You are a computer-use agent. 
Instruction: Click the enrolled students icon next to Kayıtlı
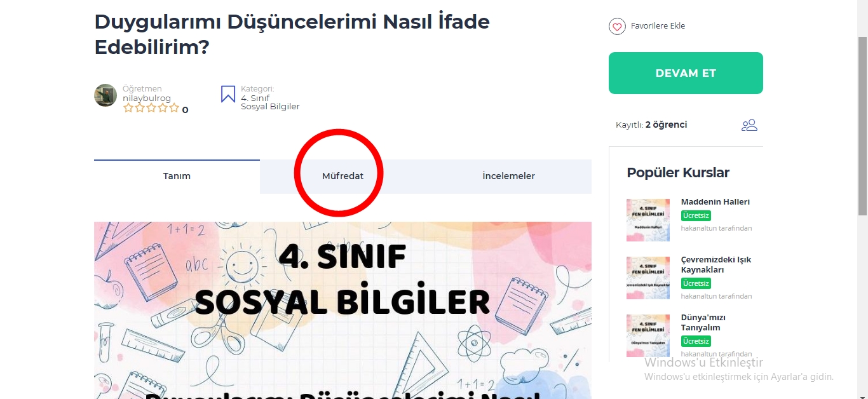tap(749, 125)
